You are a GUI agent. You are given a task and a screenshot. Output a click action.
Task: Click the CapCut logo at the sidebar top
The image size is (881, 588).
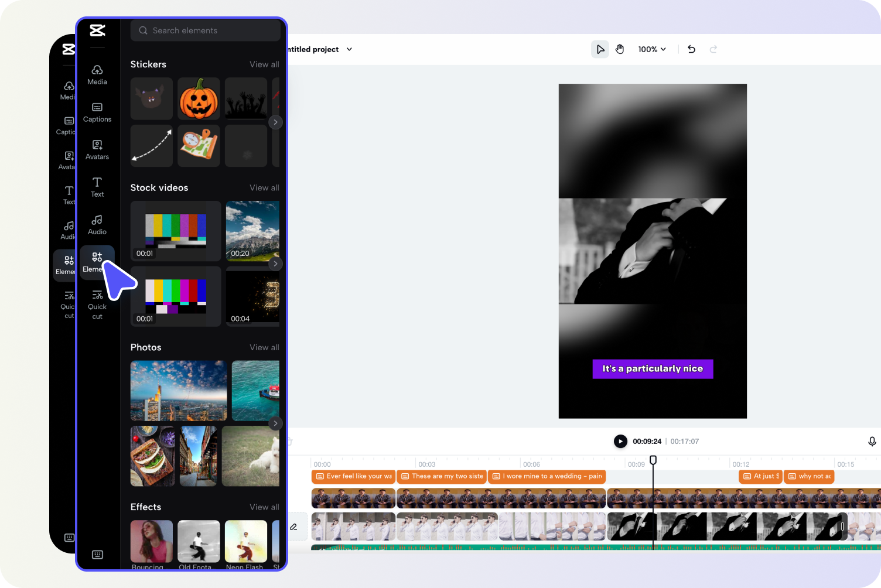[97, 30]
